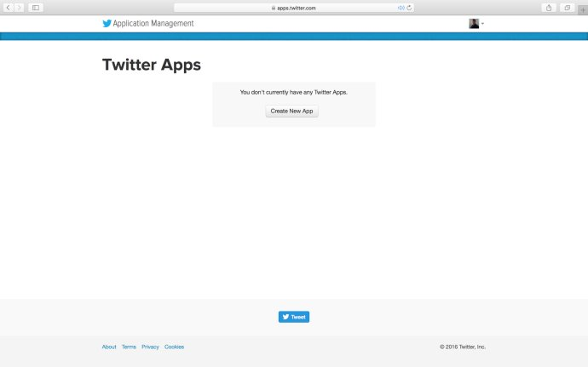Go back with Safari's back arrow
The width and height of the screenshot is (588, 367).
[9, 8]
